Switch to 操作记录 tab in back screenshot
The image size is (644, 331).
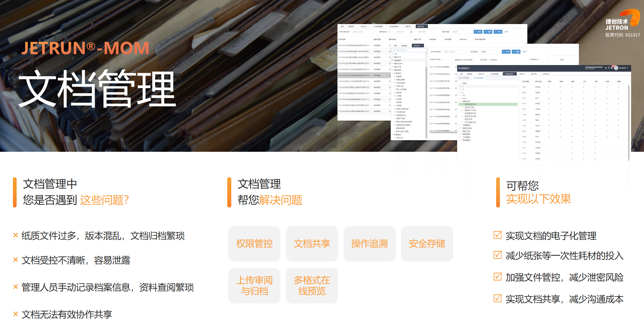tap(422, 26)
